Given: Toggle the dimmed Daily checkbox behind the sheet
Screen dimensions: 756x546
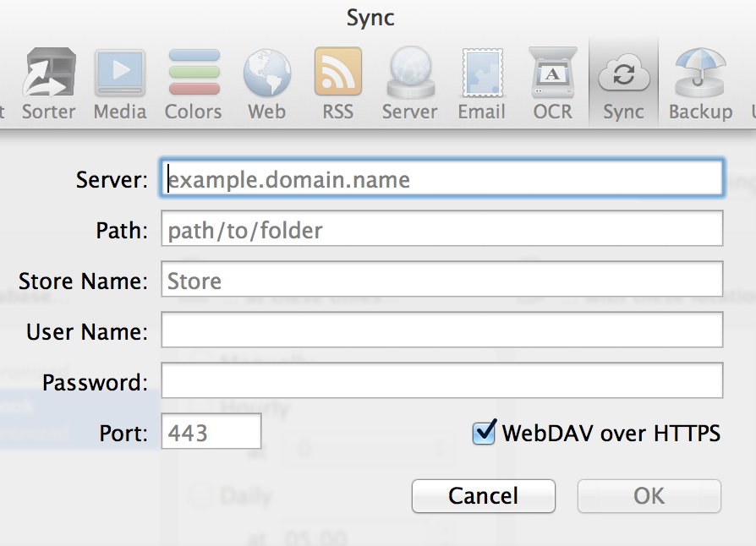Looking at the screenshot, I should click(201, 494).
